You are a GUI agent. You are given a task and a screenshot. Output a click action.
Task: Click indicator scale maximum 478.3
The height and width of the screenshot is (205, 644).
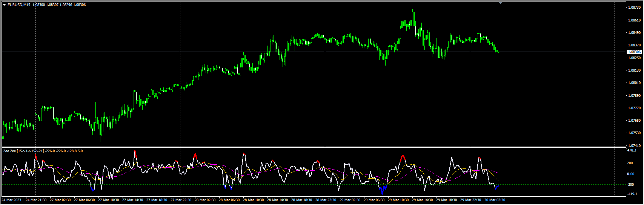(x=632, y=150)
